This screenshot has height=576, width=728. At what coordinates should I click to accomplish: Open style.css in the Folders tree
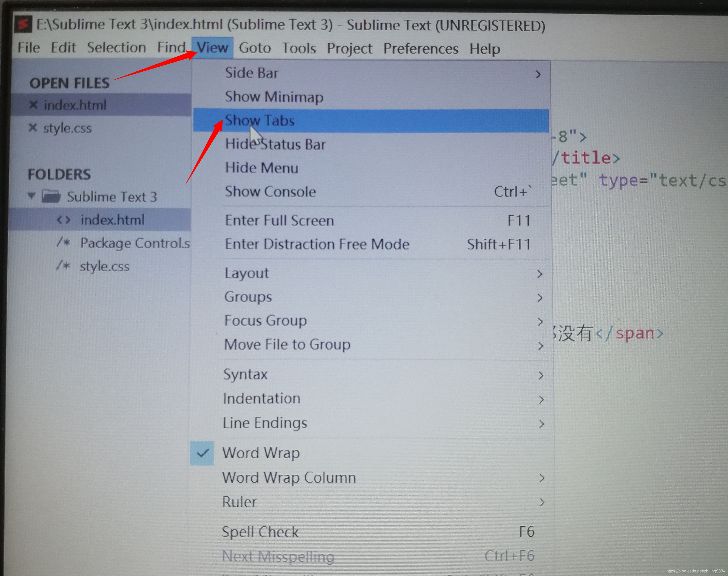coord(104,267)
